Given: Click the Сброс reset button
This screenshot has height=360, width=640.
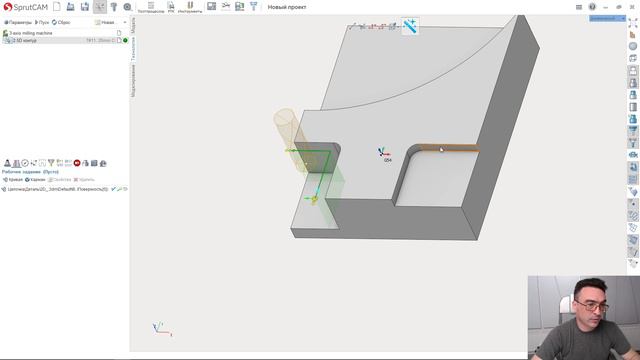Looking at the screenshot, I should 61,22.
